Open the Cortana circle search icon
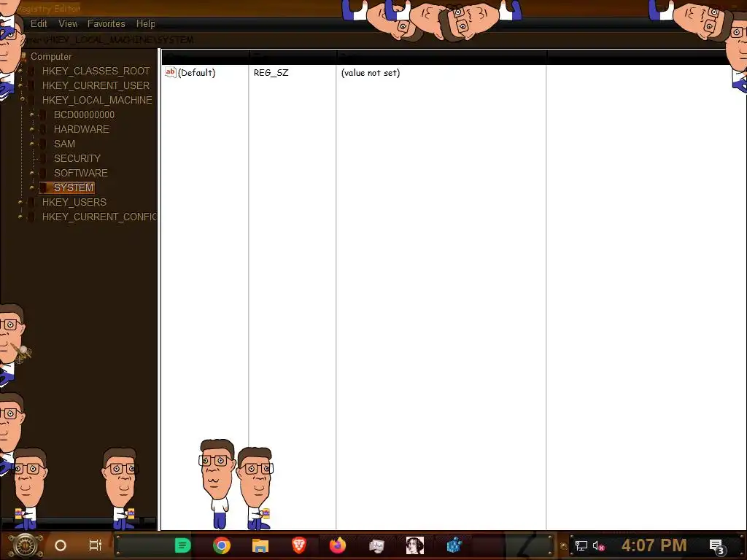 click(x=61, y=545)
